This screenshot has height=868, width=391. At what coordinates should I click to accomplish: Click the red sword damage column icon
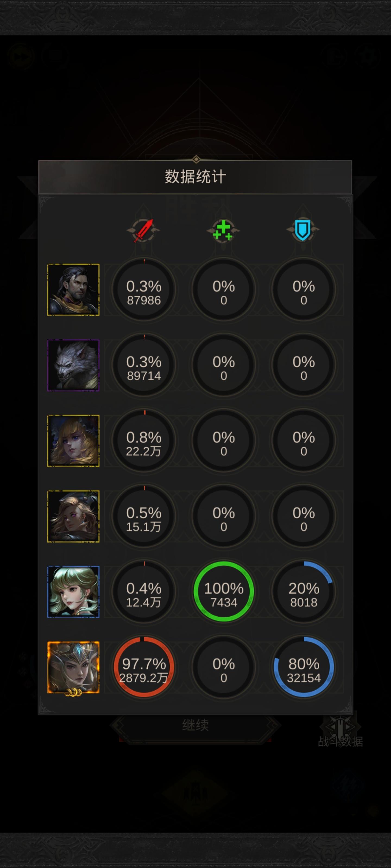tap(143, 231)
